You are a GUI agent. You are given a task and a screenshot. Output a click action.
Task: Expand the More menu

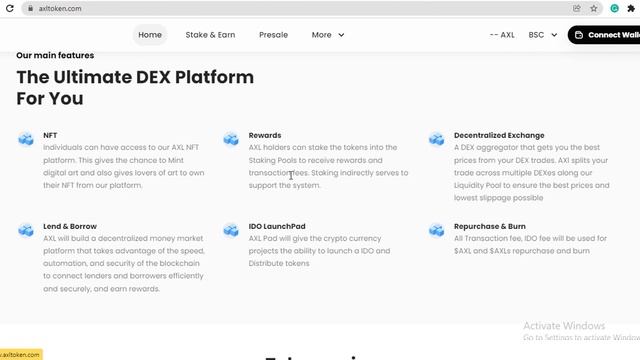click(x=328, y=35)
